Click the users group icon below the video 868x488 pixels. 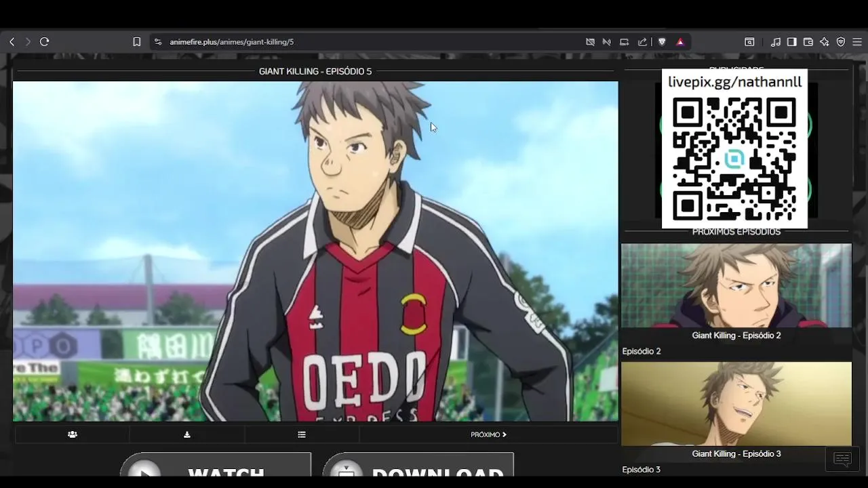coord(73,434)
